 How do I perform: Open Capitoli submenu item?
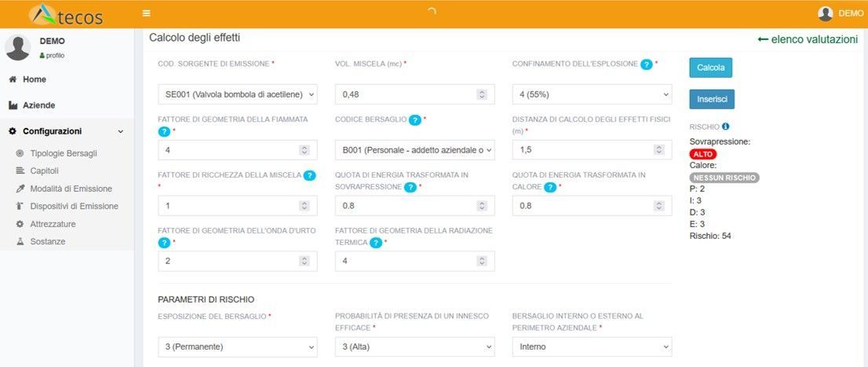(44, 171)
